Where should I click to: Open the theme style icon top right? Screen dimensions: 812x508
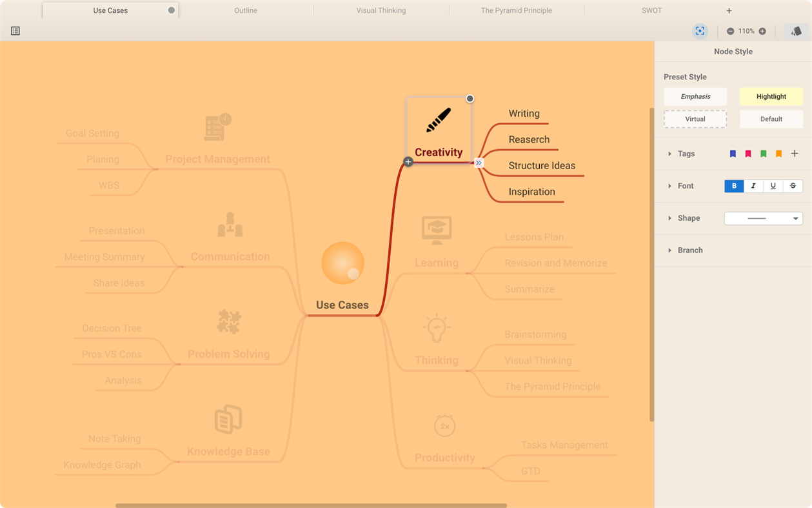[795, 30]
